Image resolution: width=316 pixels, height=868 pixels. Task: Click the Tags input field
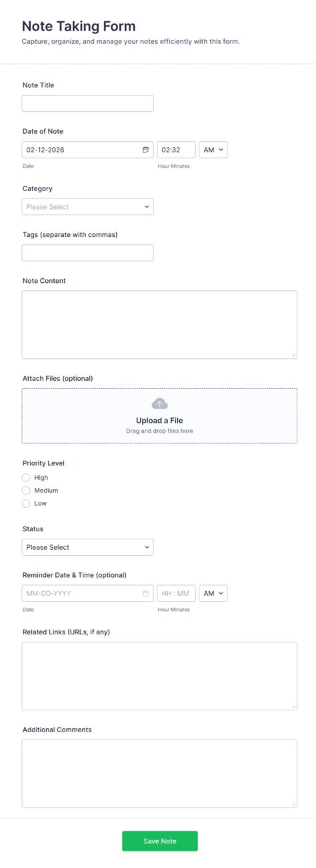pos(87,252)
